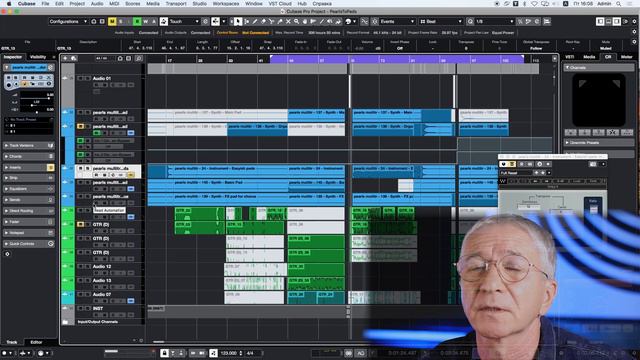The width and height of the screenshot is (640, 360).
Task: Open the Transport menu
Action: point(176,4)
